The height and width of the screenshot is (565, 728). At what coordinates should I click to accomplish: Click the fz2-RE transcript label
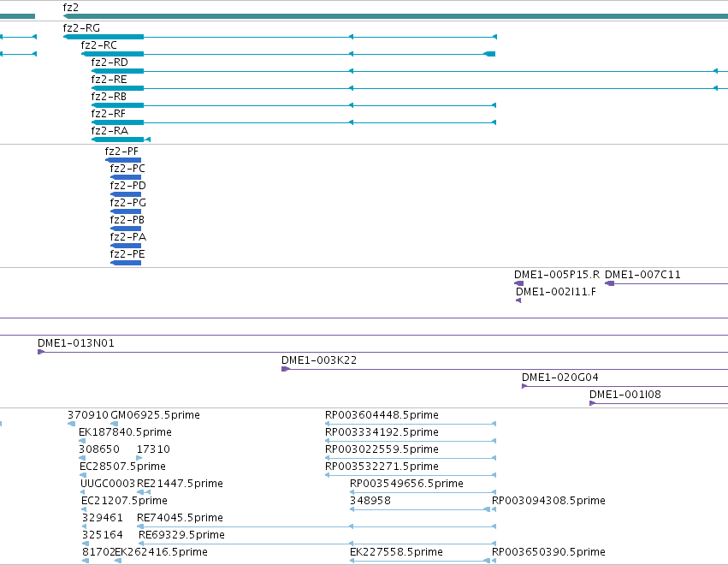pos(109,80)
